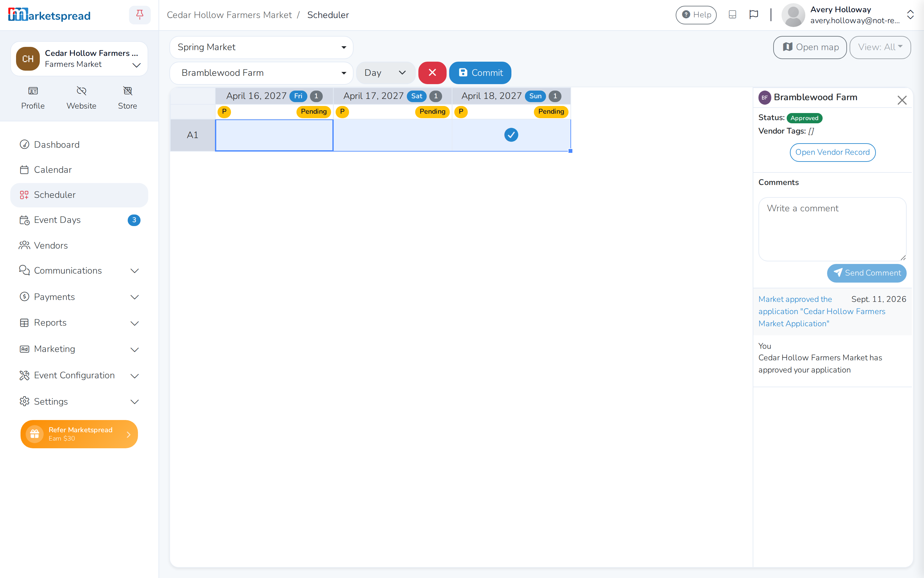924x578 pixels.
Task: Go to Dashboard in sidebar
Action: [x=79, y=145]
